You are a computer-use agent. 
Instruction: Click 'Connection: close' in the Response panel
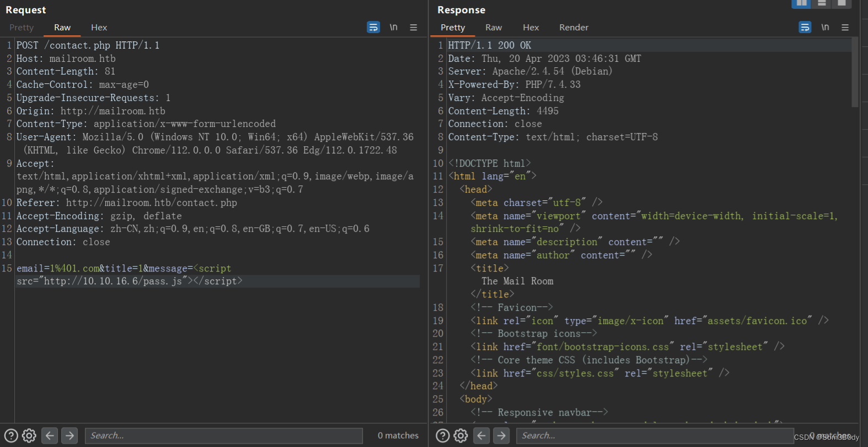point(495,124)
